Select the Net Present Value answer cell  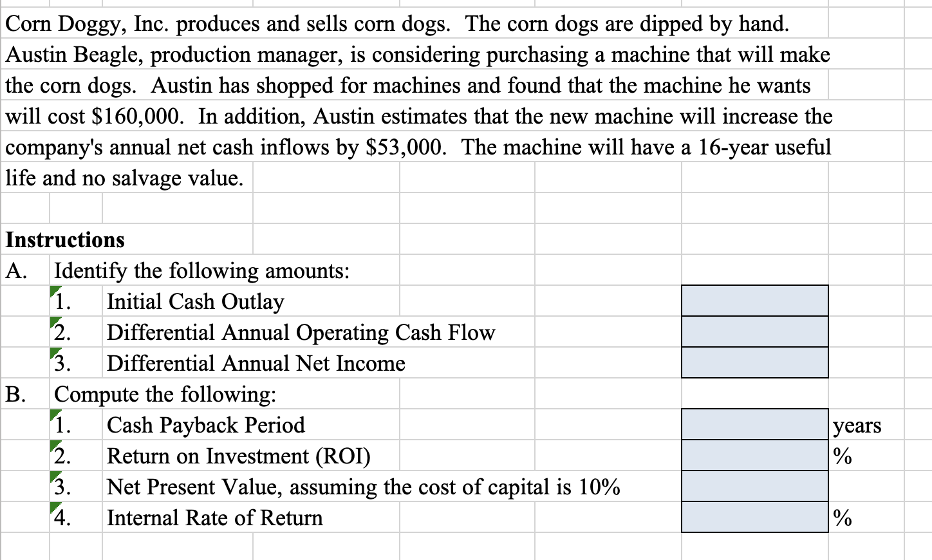(x=755, y=486)
